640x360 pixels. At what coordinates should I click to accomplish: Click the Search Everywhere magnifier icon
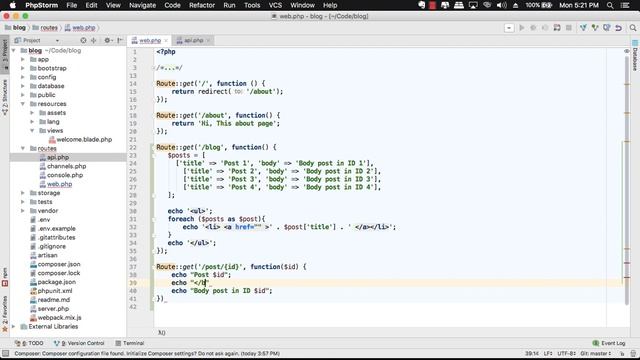point(633,28)
